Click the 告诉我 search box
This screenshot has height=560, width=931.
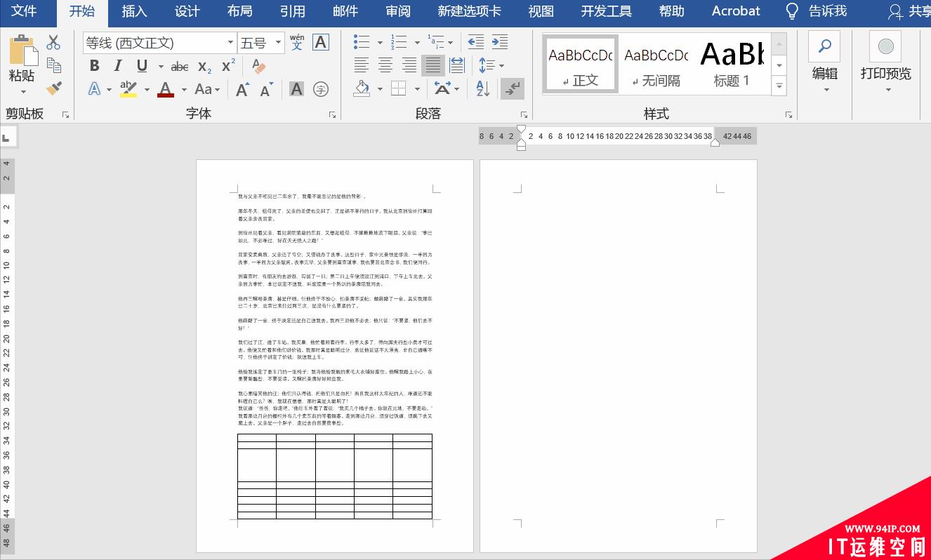[x=817, y=11]
